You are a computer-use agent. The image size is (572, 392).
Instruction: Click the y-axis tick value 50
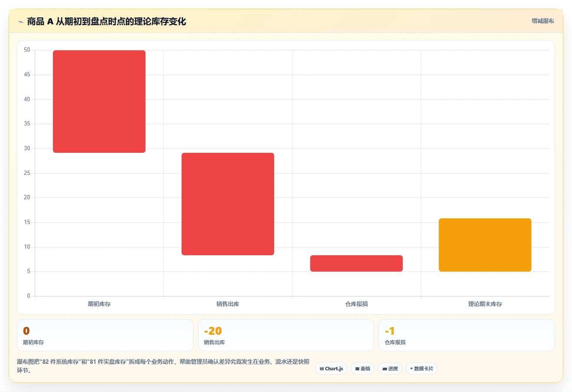point(27,50)
